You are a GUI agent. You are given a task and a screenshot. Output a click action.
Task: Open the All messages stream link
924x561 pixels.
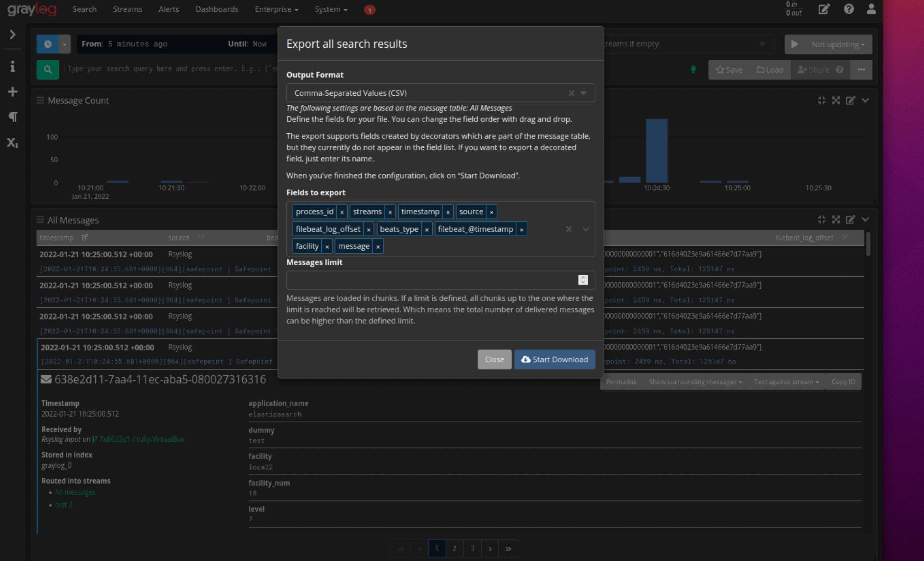[x=75, y=492]
